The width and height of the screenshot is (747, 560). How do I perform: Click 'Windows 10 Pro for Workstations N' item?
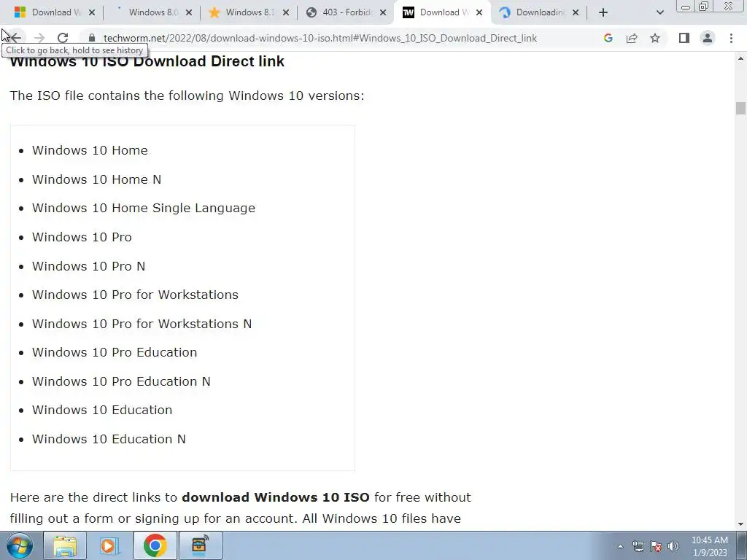(x=142, y=324)
